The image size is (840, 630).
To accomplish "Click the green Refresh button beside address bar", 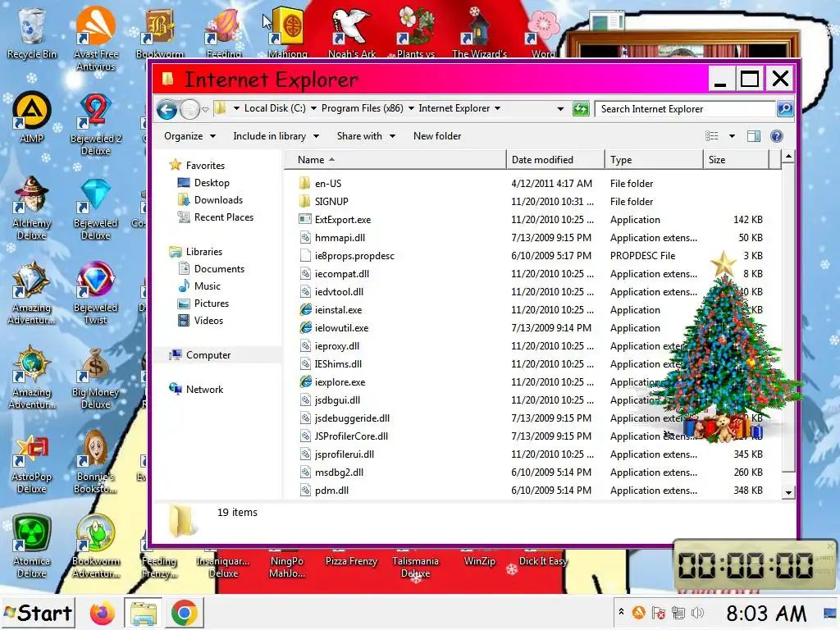I will click(x=581, y=109).
